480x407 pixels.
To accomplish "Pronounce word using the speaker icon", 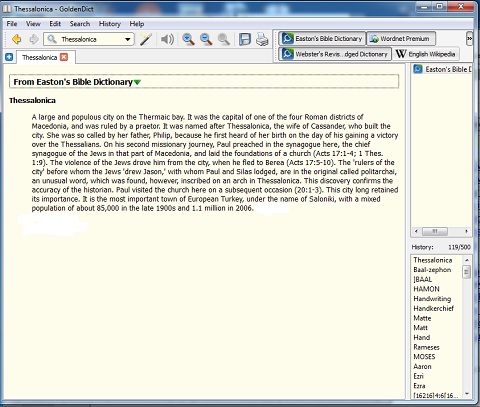I will (x=167, y=39).
